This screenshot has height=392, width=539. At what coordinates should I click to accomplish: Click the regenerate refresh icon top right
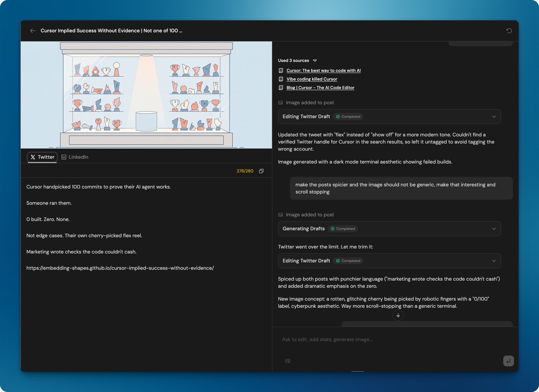[x=509, y=31]
